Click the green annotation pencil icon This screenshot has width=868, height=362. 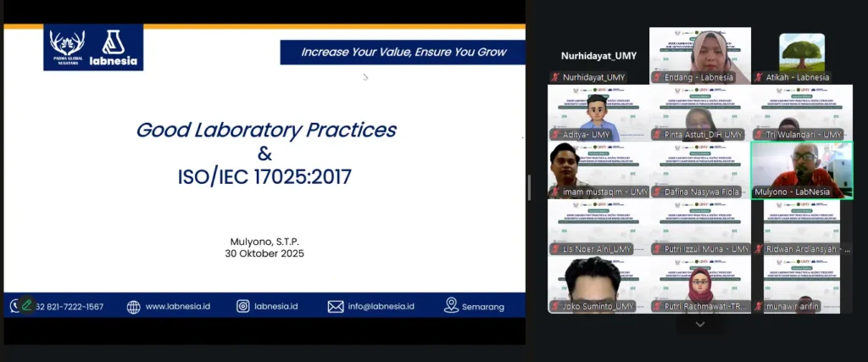coord(27,305)
